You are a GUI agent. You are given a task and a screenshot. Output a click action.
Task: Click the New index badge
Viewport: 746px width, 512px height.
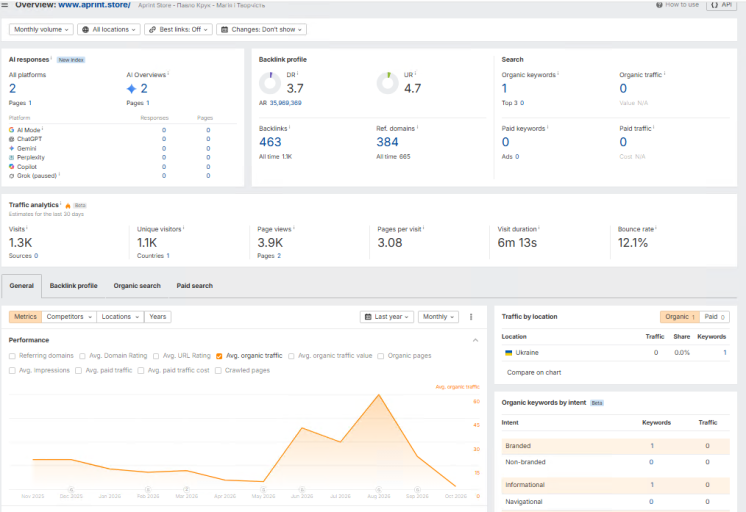pos(71,60)
